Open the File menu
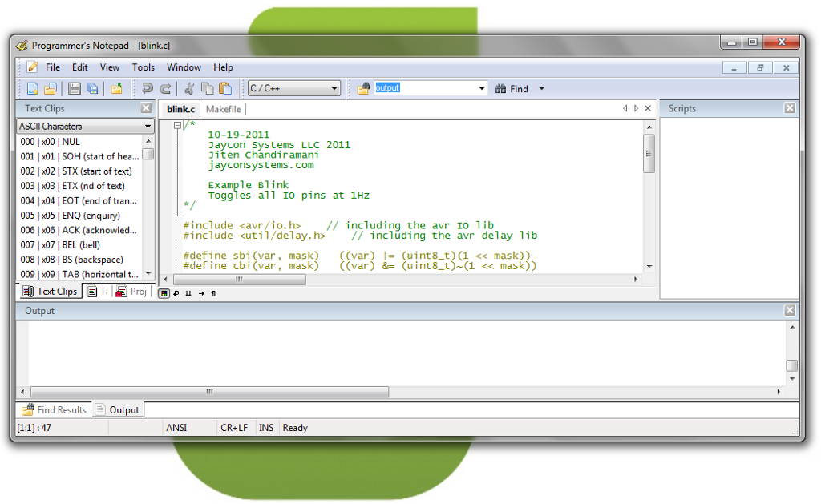This screenshot has width=821, height=504. 53,67
